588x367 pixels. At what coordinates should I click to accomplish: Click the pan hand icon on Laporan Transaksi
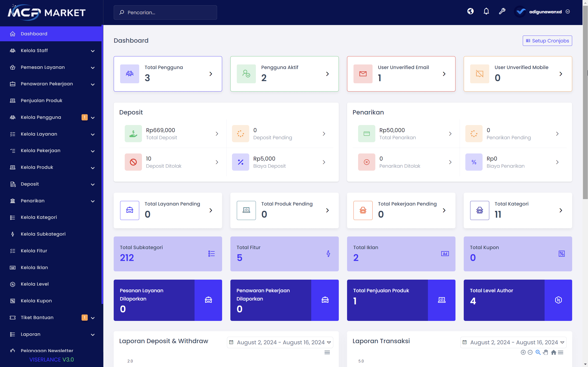pos(546,352)
